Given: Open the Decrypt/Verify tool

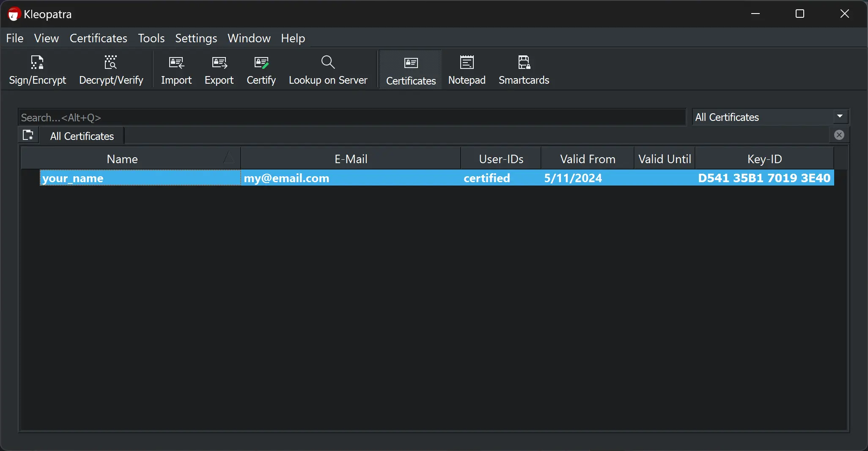Looking at the screenshot, I should pyautogui.click(x=111, y=70).
